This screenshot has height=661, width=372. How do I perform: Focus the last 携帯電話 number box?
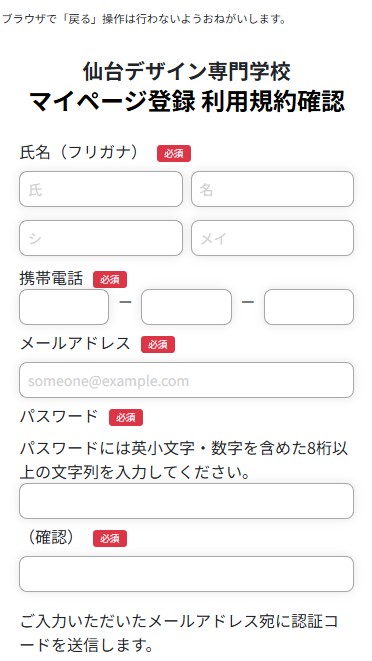pos(309,307)
